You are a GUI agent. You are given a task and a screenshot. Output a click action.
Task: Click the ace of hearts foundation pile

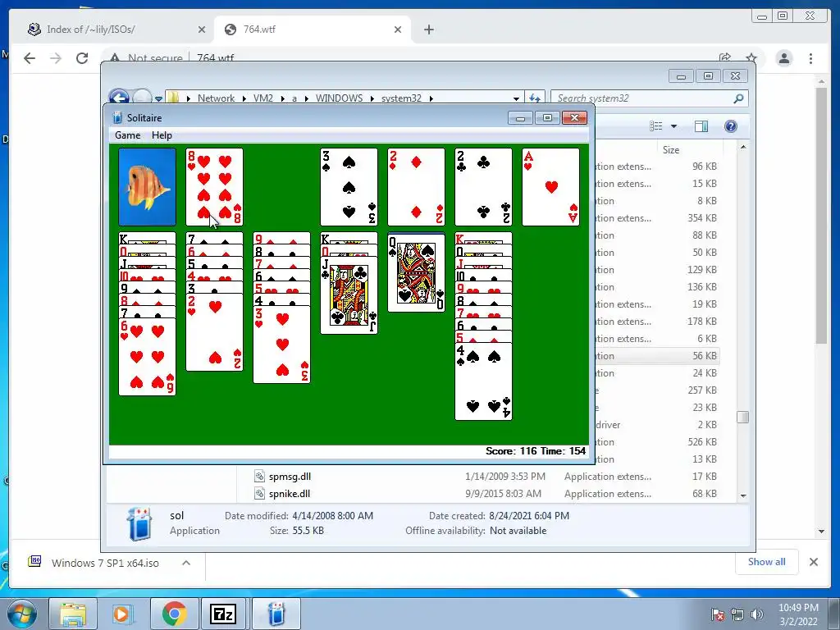550,187
